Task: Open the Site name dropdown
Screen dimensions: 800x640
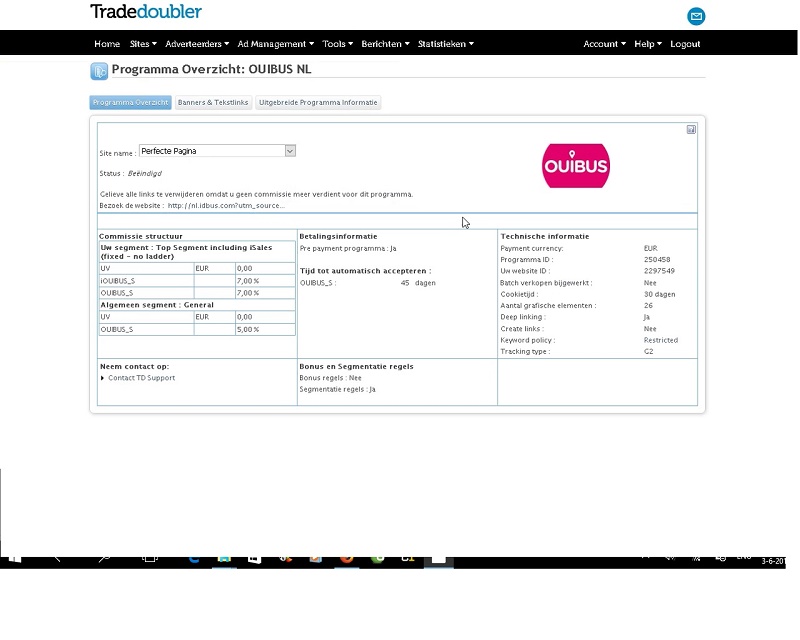Action: pos(290,151)
